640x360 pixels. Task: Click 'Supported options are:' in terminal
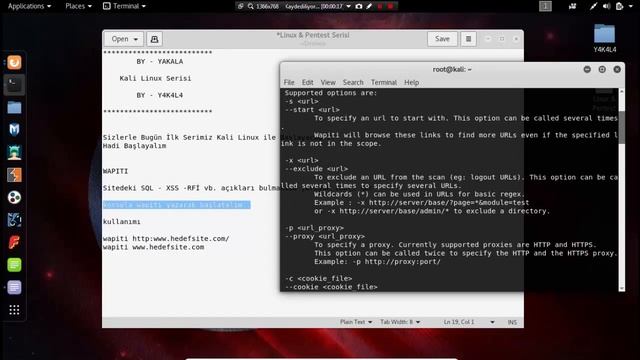point(331,93)
